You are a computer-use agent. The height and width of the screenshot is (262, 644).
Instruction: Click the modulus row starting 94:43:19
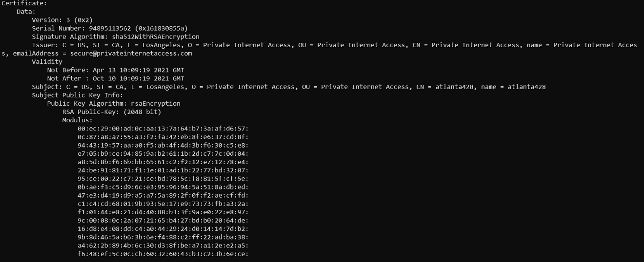[x=163, y=145]
